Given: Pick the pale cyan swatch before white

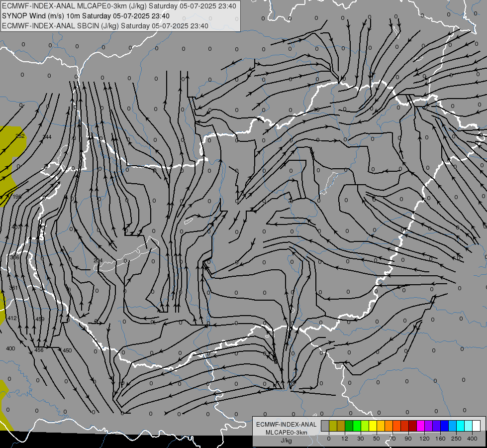Looking at the screenshot, I should pos(469,426).
